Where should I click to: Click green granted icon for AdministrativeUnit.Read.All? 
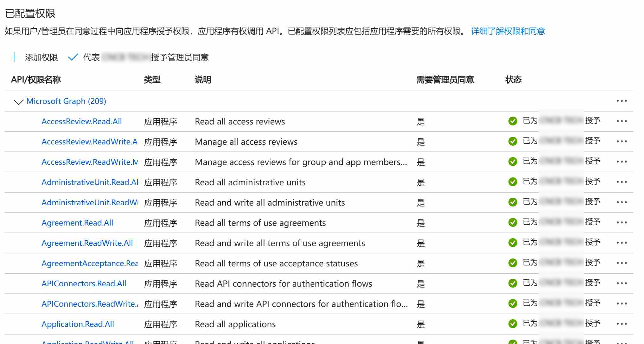(x=513, y=182)
